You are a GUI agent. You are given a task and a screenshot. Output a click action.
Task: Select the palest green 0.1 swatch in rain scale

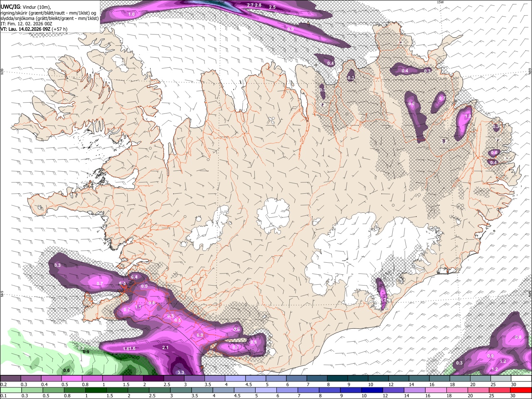click(12, 390)
